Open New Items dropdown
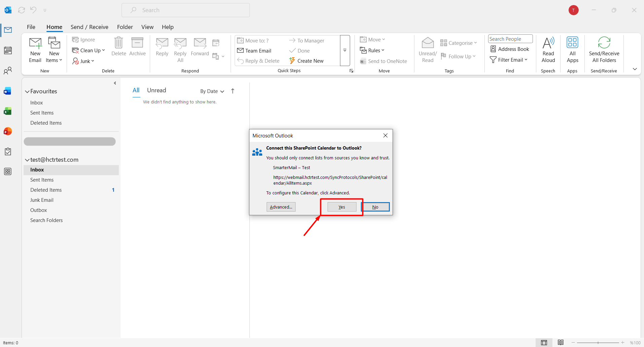The image size is (644, 347). click(x=54, y=50)
